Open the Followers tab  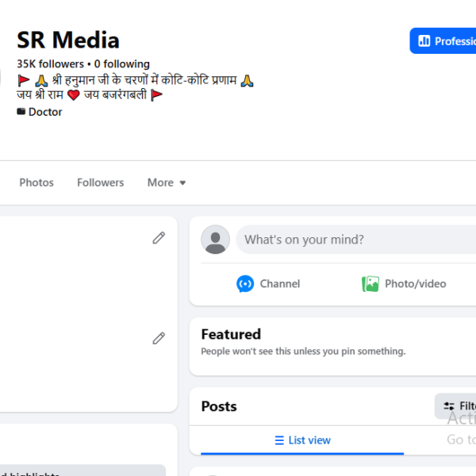coord(101,182)
